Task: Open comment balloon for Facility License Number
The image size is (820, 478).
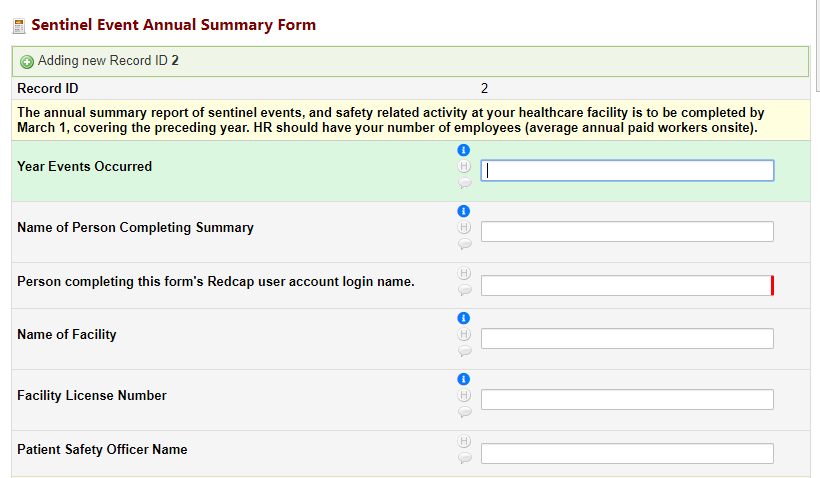Action: coord(464,412)
